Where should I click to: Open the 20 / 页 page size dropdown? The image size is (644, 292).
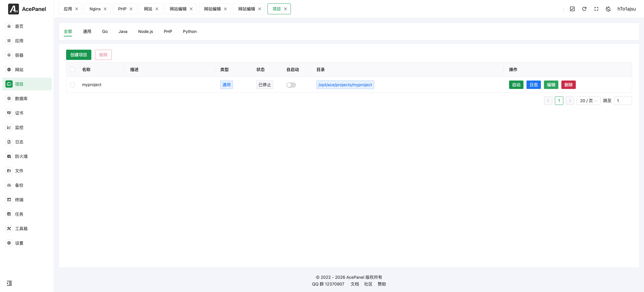pos(588,101)
